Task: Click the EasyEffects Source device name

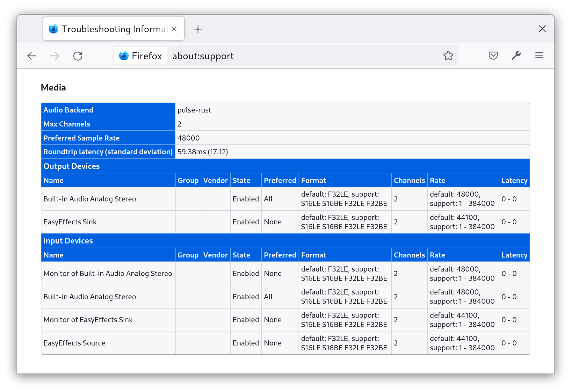Action: [74, 343]
